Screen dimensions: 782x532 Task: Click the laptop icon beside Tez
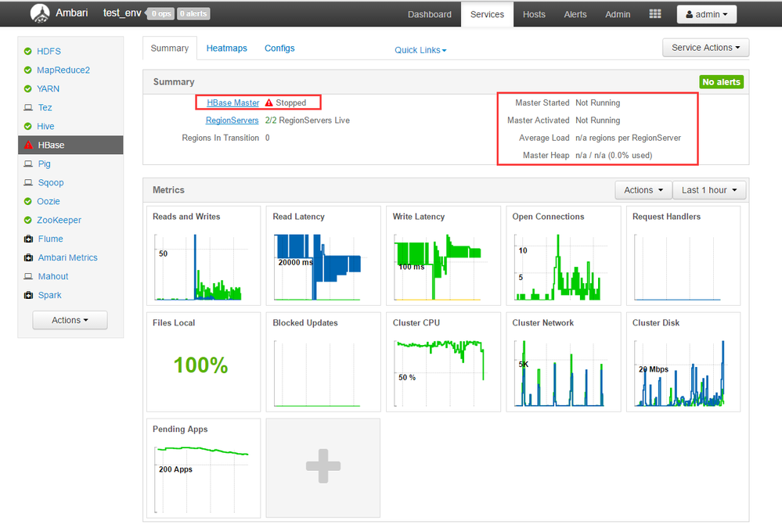coord(28,108)
